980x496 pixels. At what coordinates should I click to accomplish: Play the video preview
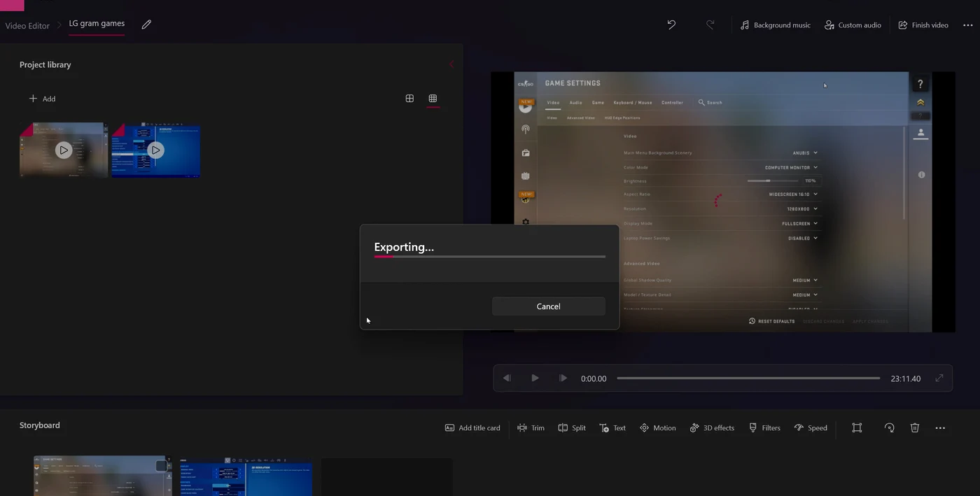535,378
